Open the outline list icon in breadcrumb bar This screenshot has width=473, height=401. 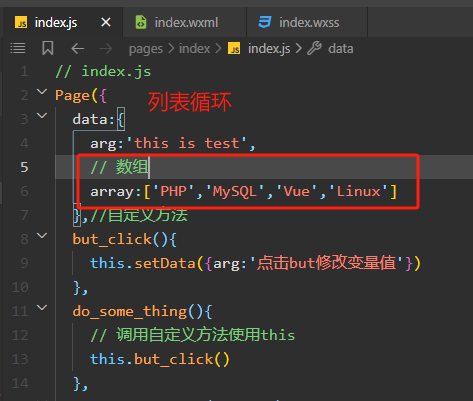[x=18, y=48]
